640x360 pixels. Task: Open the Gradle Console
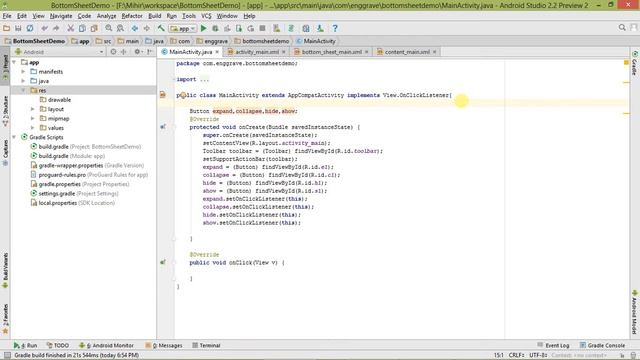point(602,345)
